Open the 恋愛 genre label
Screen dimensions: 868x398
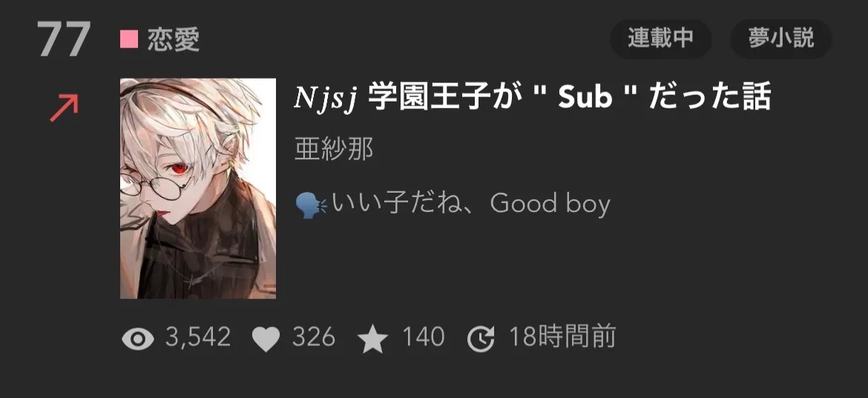click(174, 40)
